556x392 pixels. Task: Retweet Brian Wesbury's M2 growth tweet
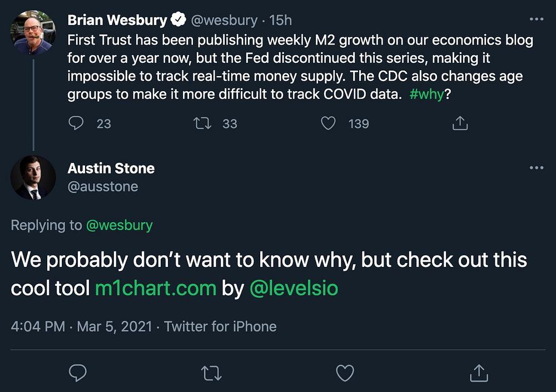tap(202, 123)
